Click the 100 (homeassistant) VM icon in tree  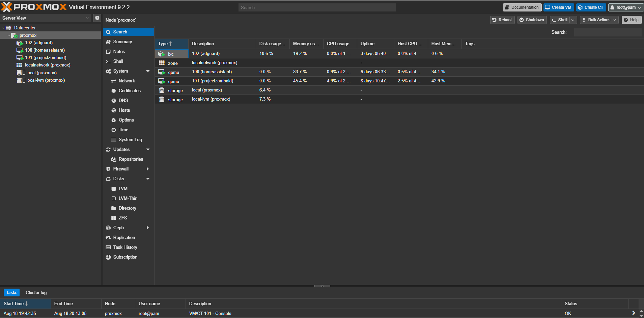pos(20,50)
